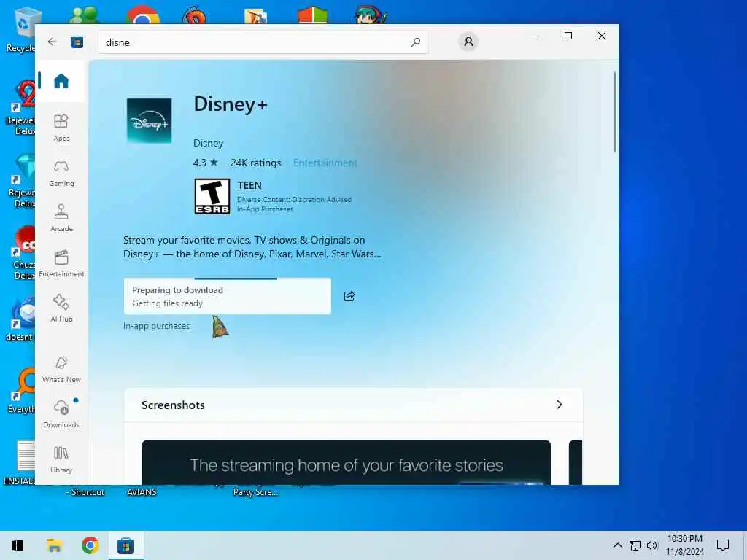
Task: Open the Gaming section in the sidebar
Action: click(61, 174)
